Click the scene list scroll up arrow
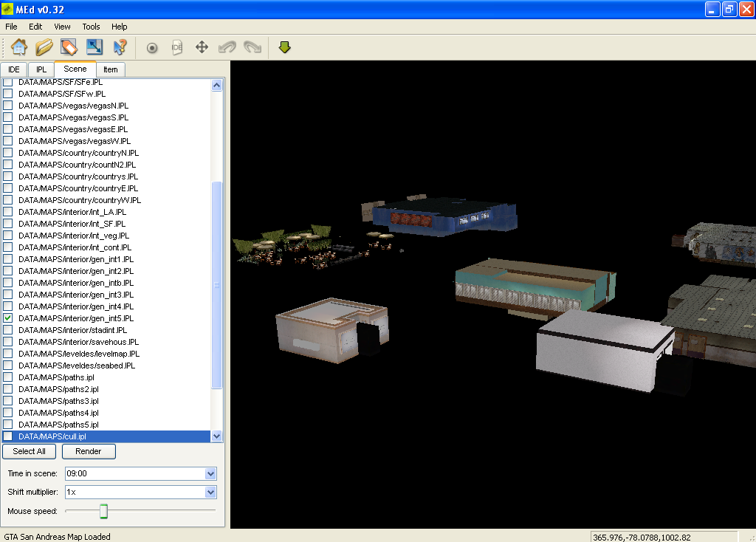 pos(216,86)
